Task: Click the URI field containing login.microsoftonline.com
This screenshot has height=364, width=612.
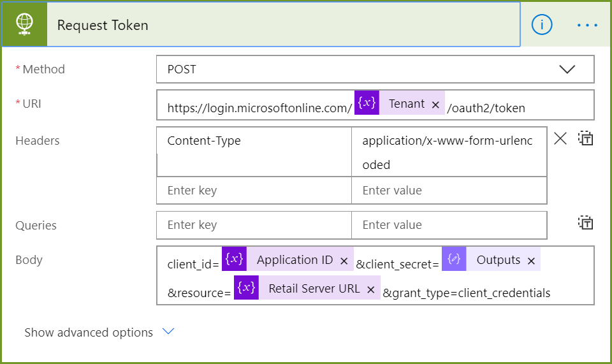Action: click(x=375, y=105)
